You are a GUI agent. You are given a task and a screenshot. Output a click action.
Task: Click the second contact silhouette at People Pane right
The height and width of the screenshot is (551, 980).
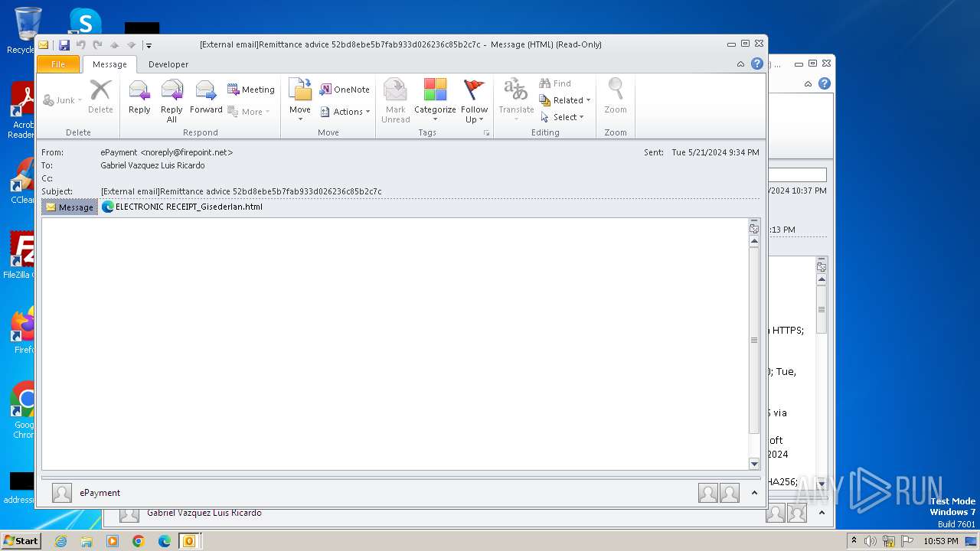(730, 493)
